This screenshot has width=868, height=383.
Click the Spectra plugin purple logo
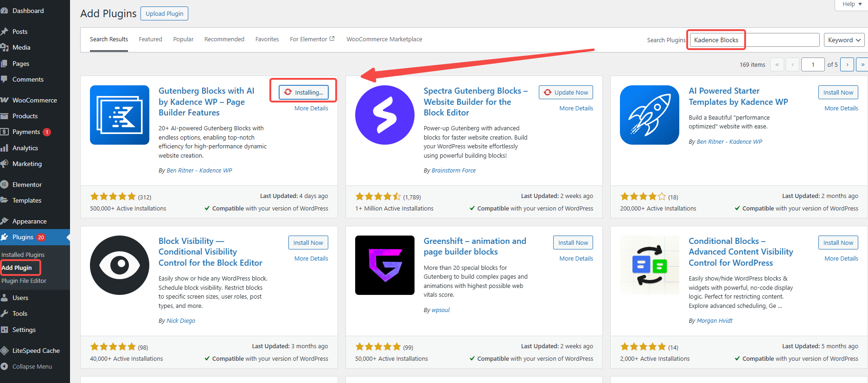[384, 115]
